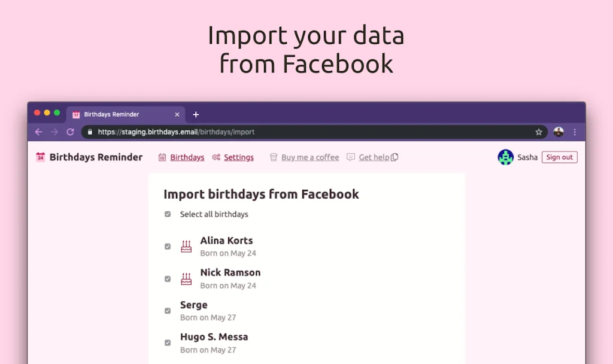The image size is (613, 364).
Task: Follow the Birthdays navigation link
Action: pyautogui.click(x=187, y=157)
